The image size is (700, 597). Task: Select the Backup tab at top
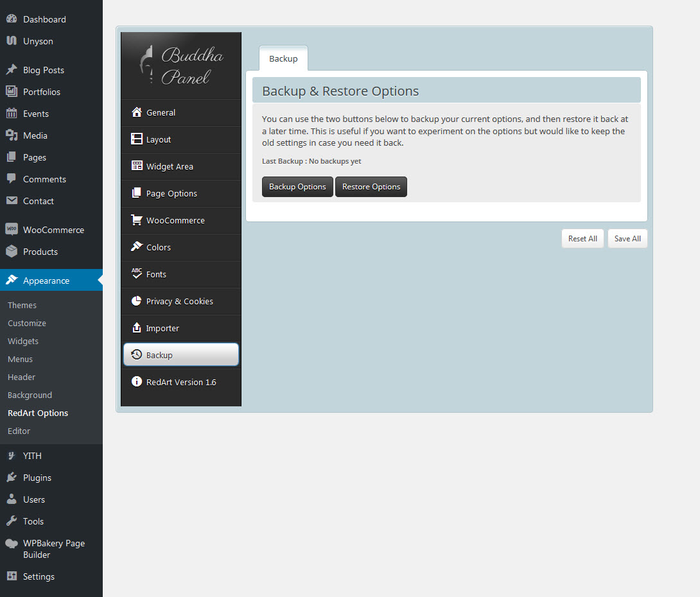[283, 58]
